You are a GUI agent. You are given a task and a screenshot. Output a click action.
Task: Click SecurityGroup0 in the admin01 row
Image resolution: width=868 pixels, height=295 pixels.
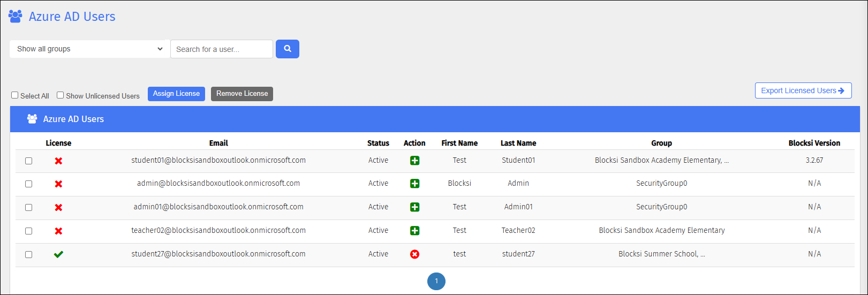(661, 207)
